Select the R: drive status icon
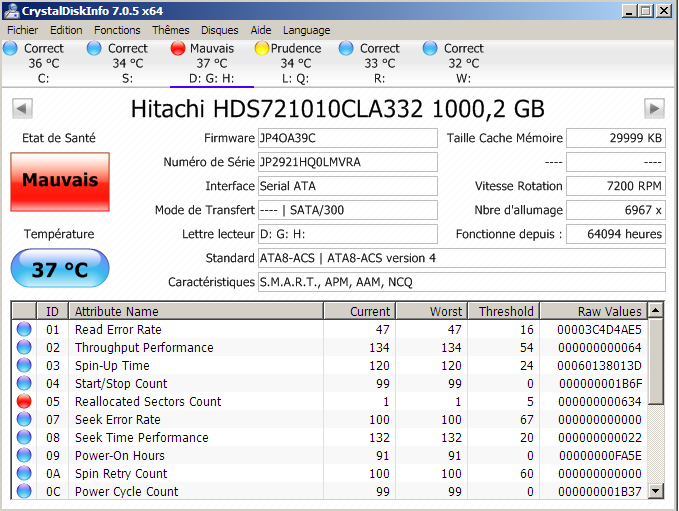The width and height of the screenshot is (679, 511). (x=346, y=48)
